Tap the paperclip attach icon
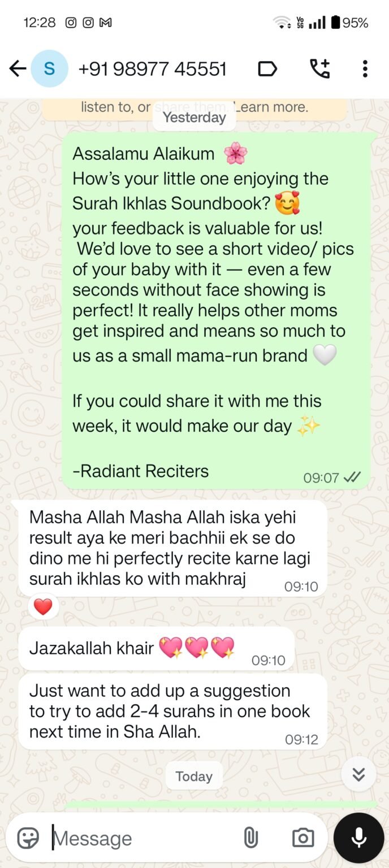Screen dimensions: 389x868 pyautogui.click(x=251, y=837)
